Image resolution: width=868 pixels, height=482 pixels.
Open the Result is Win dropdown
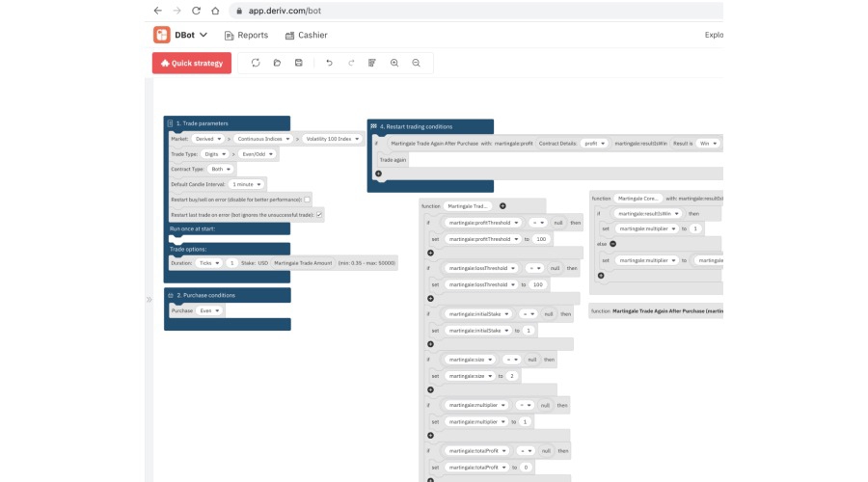[708, 144]
